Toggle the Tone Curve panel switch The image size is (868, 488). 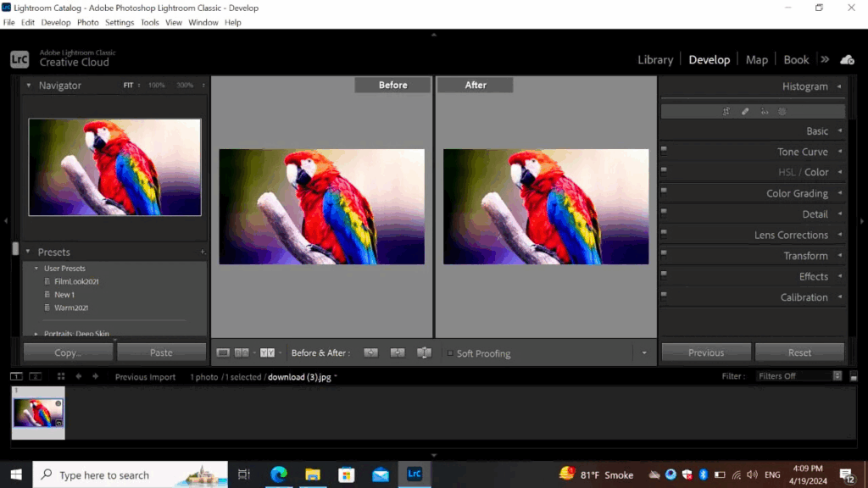[x=664, y=152]
